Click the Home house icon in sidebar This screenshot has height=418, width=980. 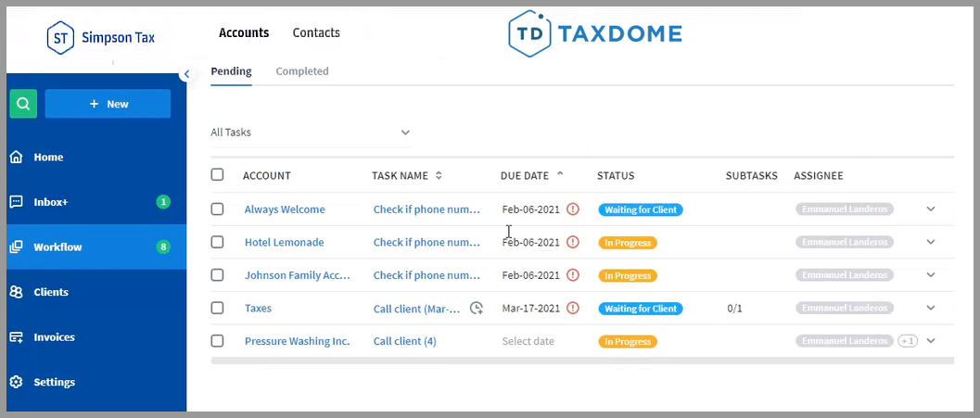click(x=17, y=157)
